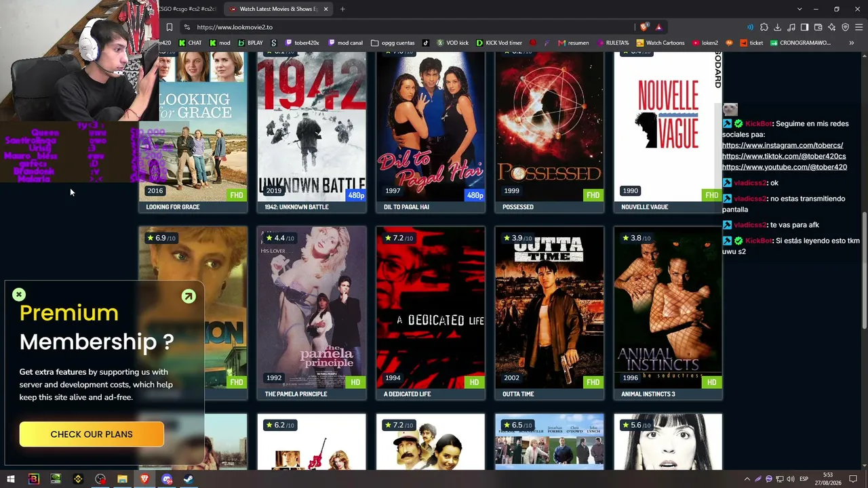The height and width of the screenshot is (488, 868).
Task: Open the CRONOGRAMAWO bookmark
Action: [x=800, y=43]
